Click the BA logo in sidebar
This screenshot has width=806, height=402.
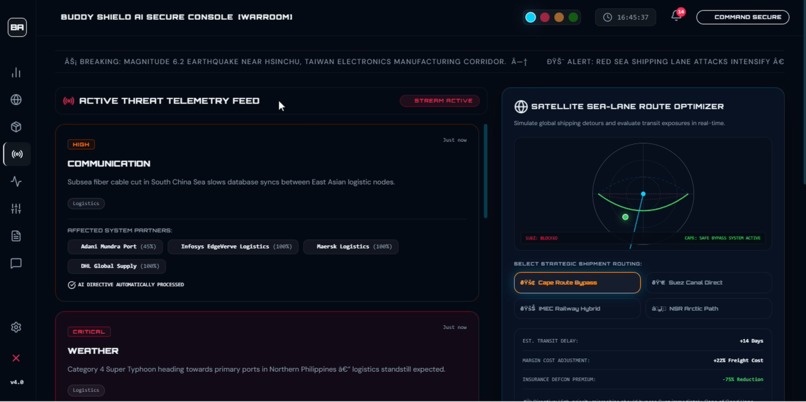click(17, 27)
